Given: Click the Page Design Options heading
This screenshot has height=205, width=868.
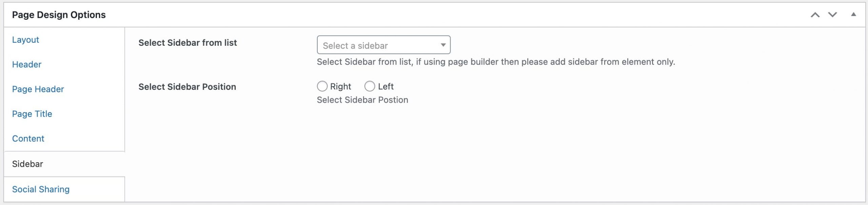Looking at the screenshot, I should coord(59,15).
